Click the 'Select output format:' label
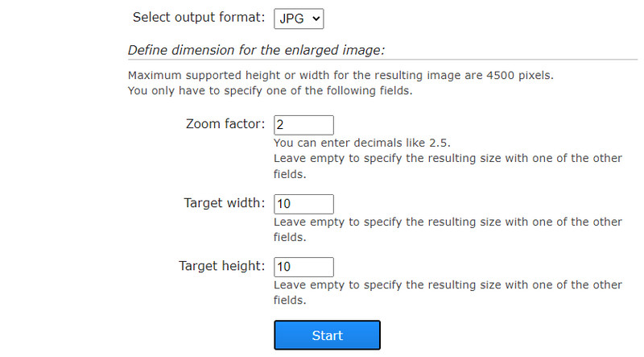Viewport: 644px width, 357px height. 197,17
